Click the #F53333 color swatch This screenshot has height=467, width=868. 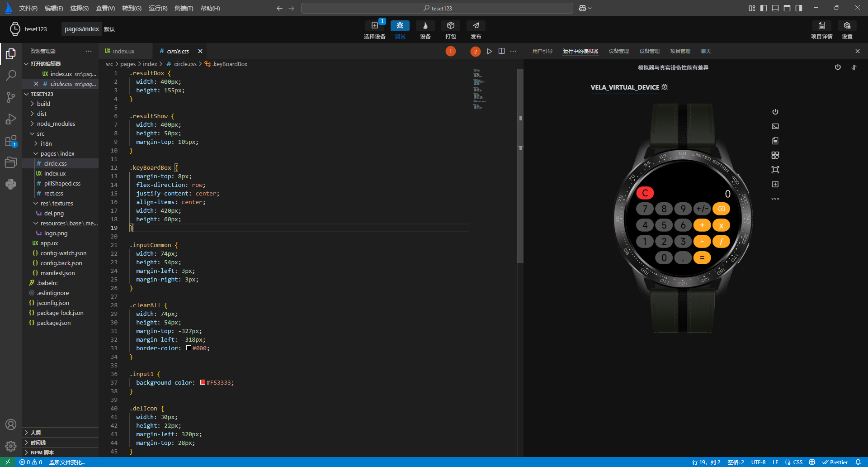tap(203, 382)
